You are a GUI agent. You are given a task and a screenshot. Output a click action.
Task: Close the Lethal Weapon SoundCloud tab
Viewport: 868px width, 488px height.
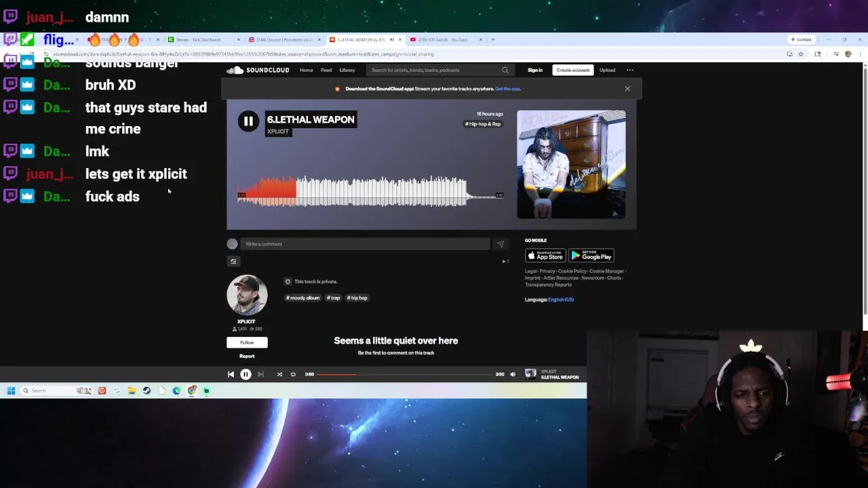click(x=399, y=39)
